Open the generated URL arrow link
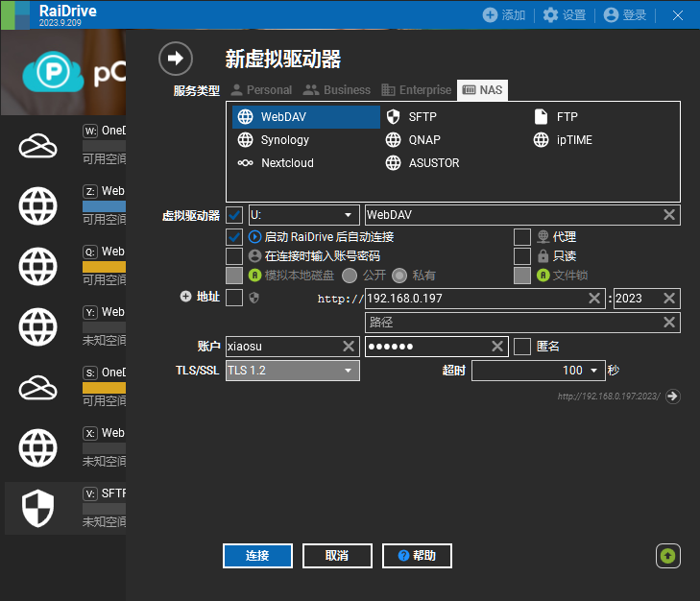The width and height of the screenshot is (700, 601). click(x=672, y=397)
